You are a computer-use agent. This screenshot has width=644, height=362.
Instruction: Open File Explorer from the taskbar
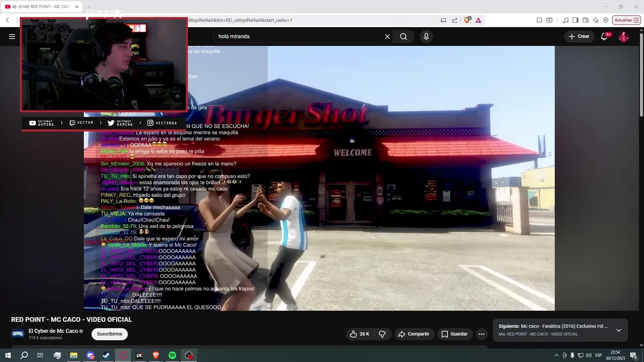click(73, 355)
